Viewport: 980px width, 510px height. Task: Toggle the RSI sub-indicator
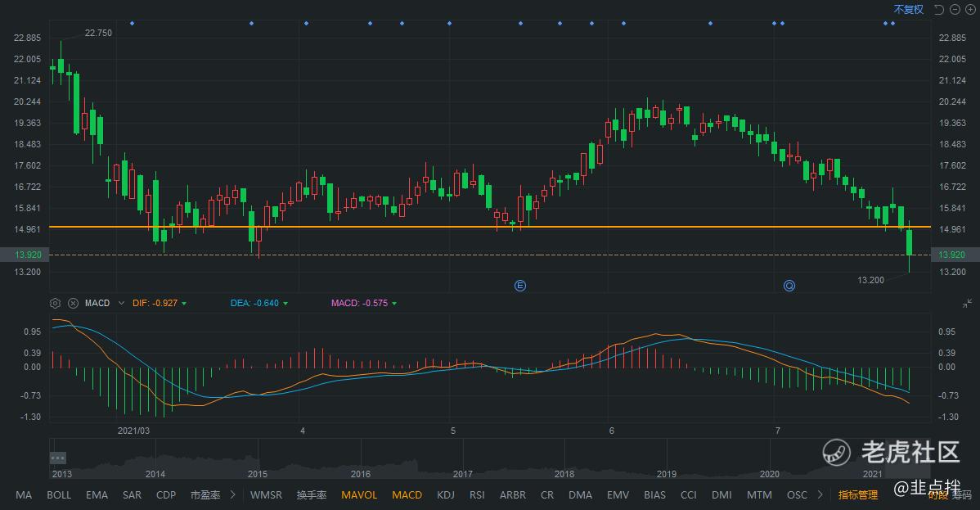[x=477, y=495]
